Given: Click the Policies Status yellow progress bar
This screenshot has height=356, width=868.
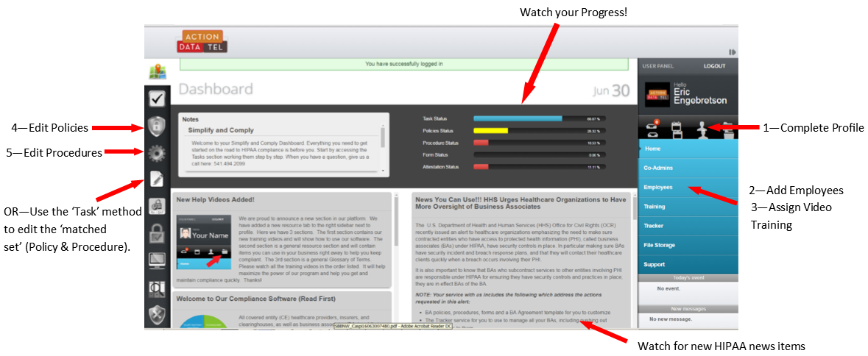Looking at the screenshot, I should (x=540, y=130).
